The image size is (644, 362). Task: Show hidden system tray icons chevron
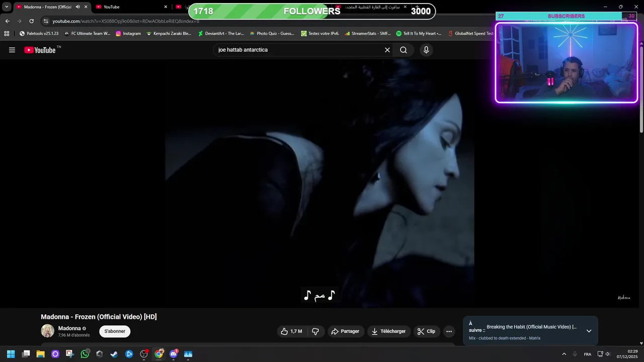tap(563, 354)
